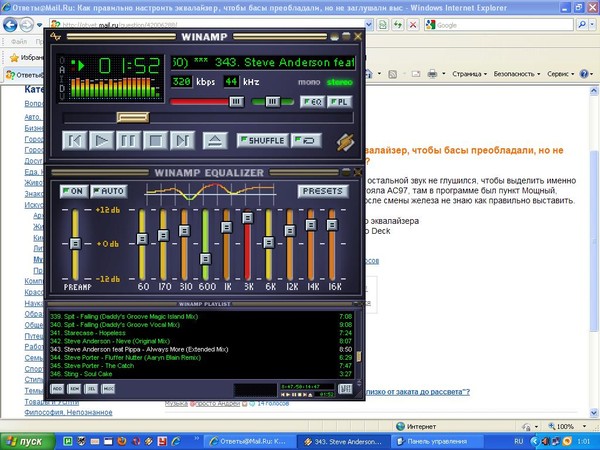Select playlist track 343 Steve Anderson feat Pippa
Viewport: 600px width, 450px height.
click(x=201, y=349)
